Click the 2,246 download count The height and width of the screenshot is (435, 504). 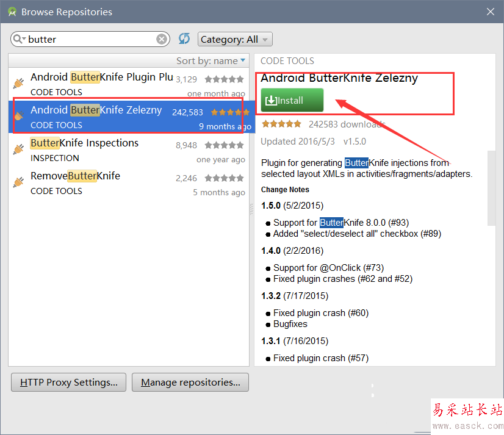pos(186,178)
